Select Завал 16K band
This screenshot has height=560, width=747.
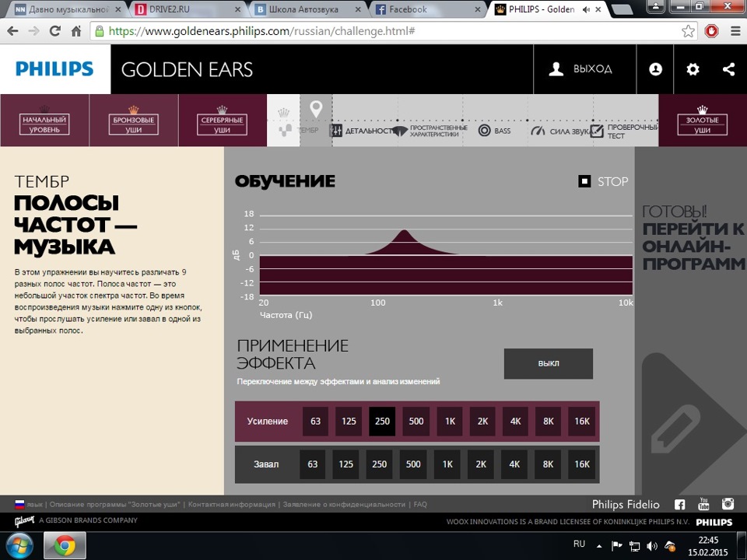[x=582, y=464]
